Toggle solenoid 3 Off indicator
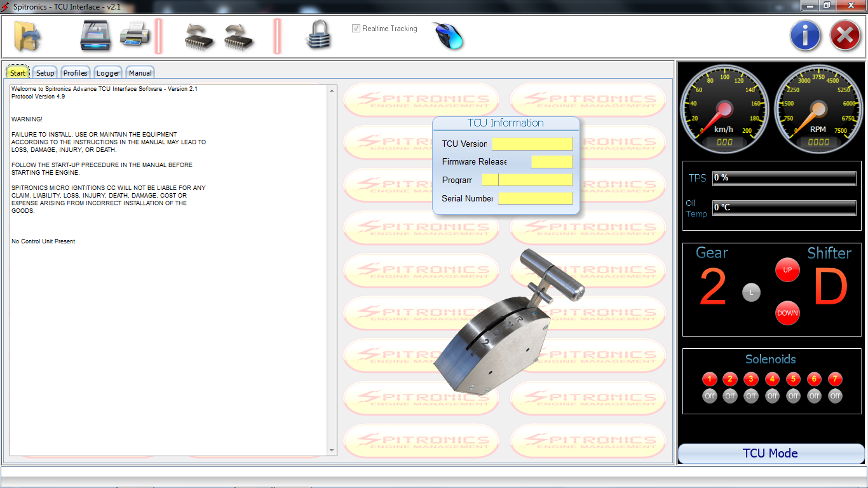This screenshot has width=868, height=488. tap(751, 396)
